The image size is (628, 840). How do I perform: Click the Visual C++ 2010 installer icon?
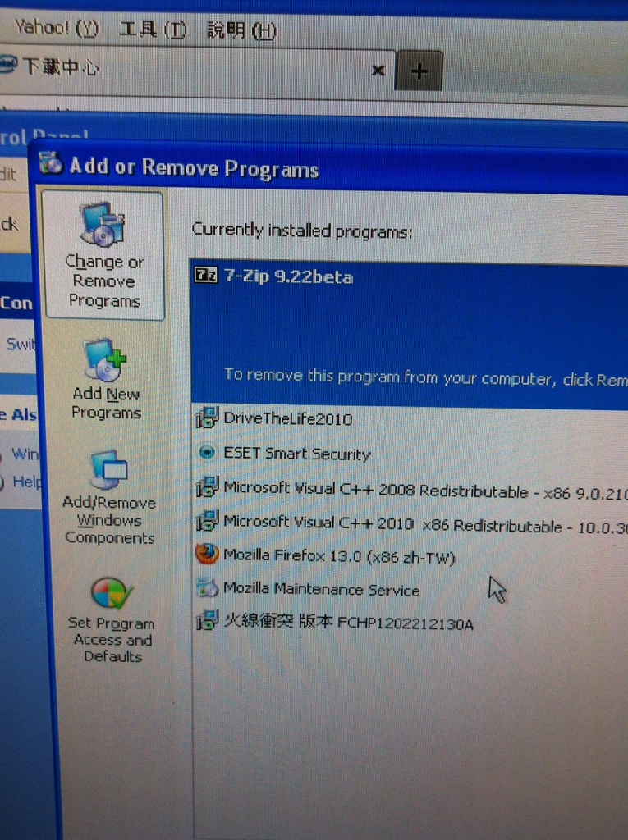(x=207, y=521)
